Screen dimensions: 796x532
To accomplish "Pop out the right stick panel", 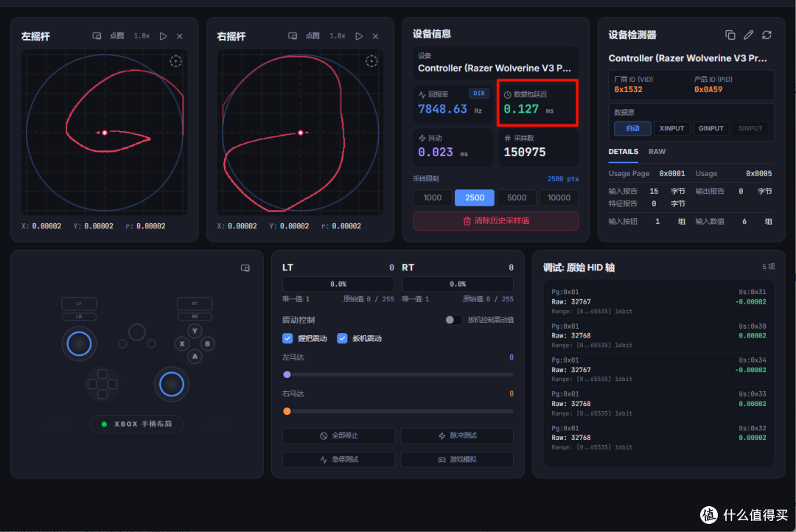I will click(x=293, y=36).
